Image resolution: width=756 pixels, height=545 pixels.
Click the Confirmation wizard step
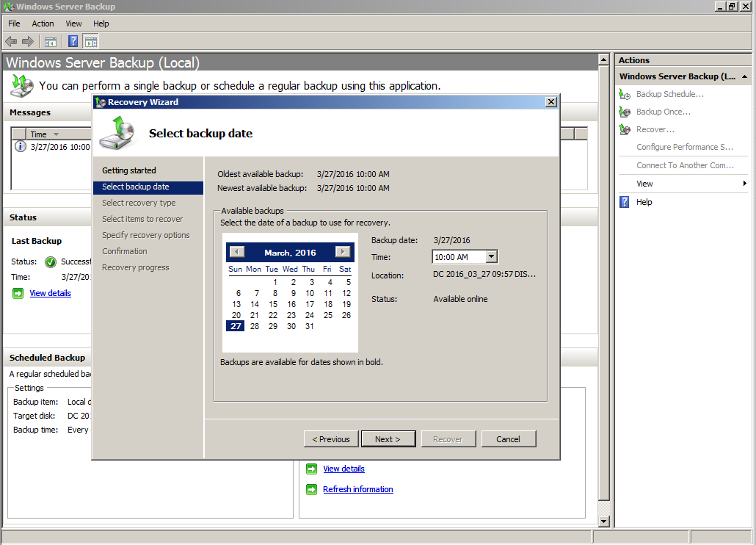pyautogui.click(x=124, y=251)
